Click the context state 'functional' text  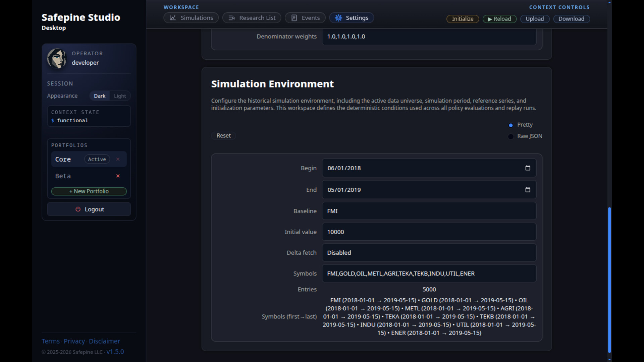click(72, 120)
